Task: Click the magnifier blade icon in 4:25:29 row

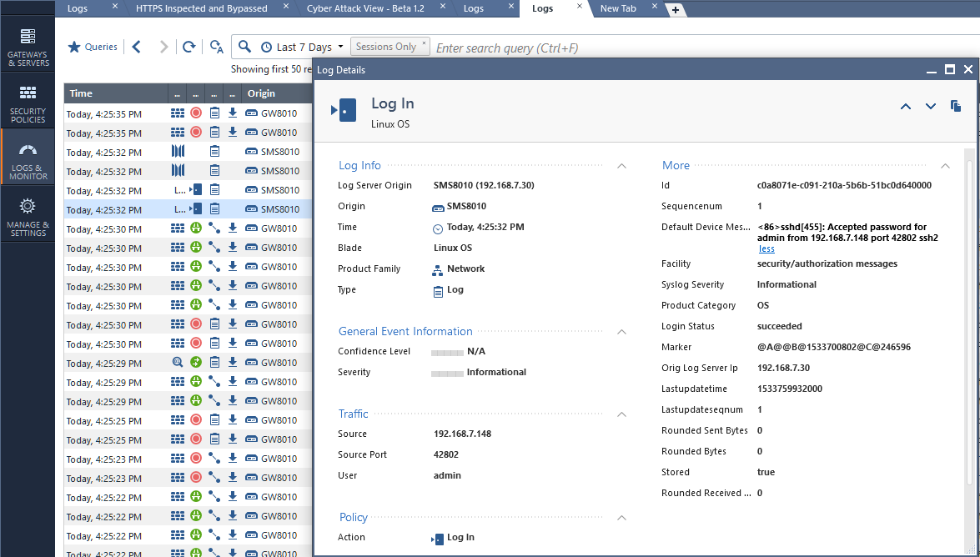Action: click(178, 362)
